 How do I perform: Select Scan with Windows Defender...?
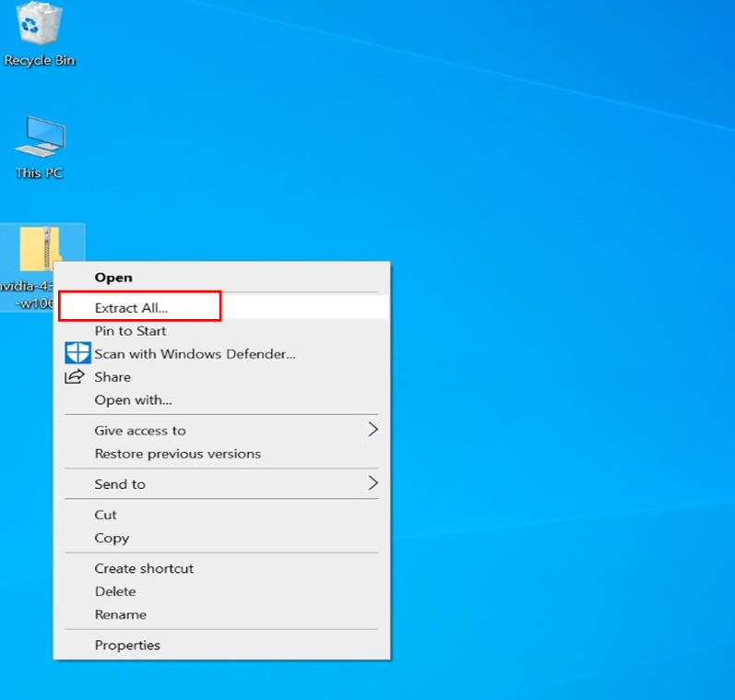click(221, 353)
